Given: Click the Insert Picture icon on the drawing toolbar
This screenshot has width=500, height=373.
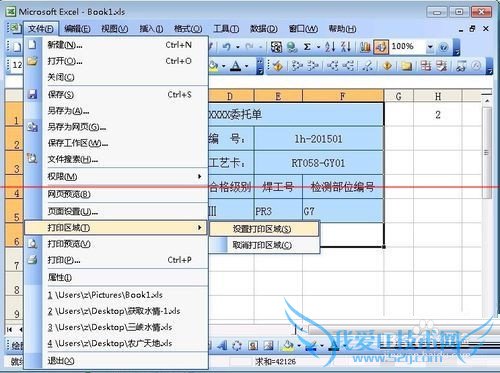Looking at the screenshot, I should pyautogui.click(x=268, y=346).
